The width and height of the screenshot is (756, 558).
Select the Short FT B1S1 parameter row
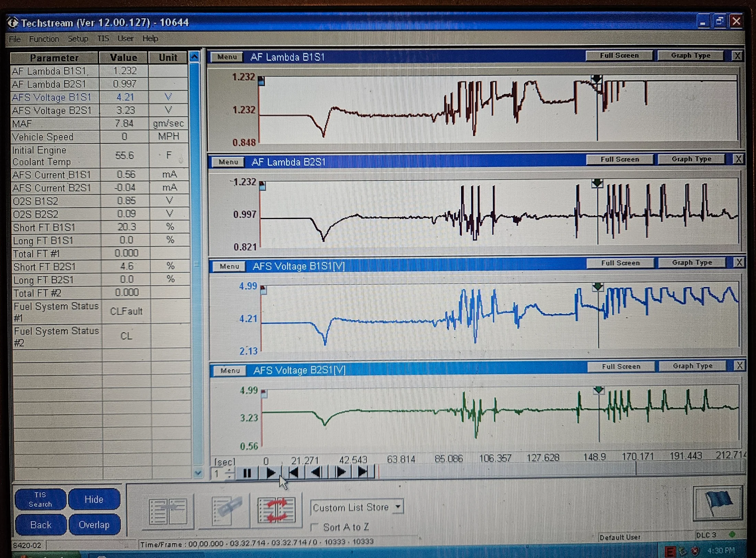(101, 227)
